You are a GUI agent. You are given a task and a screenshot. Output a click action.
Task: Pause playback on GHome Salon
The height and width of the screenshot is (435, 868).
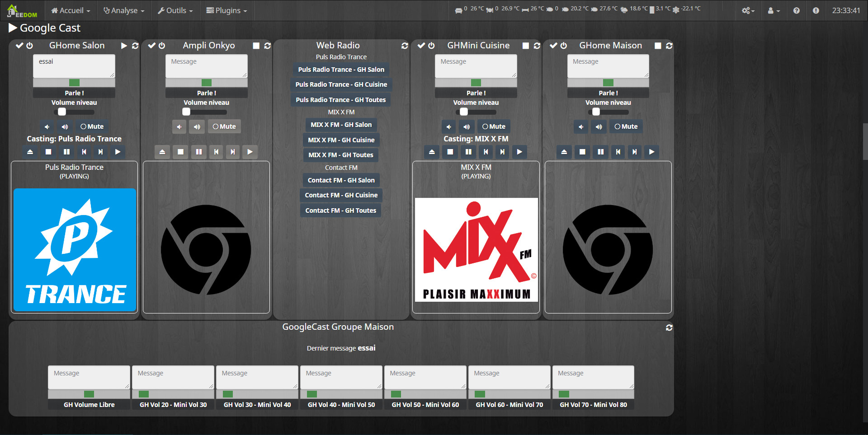[x=66, y=152]
